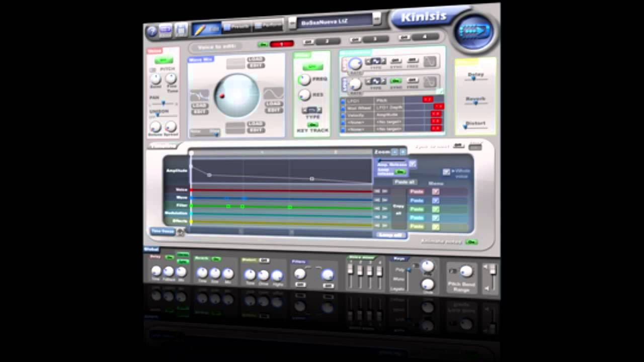Screen dimensions: 644x362
Task: Toggle the Amp. Release checkbox
Action: click(x=413, y=163)
